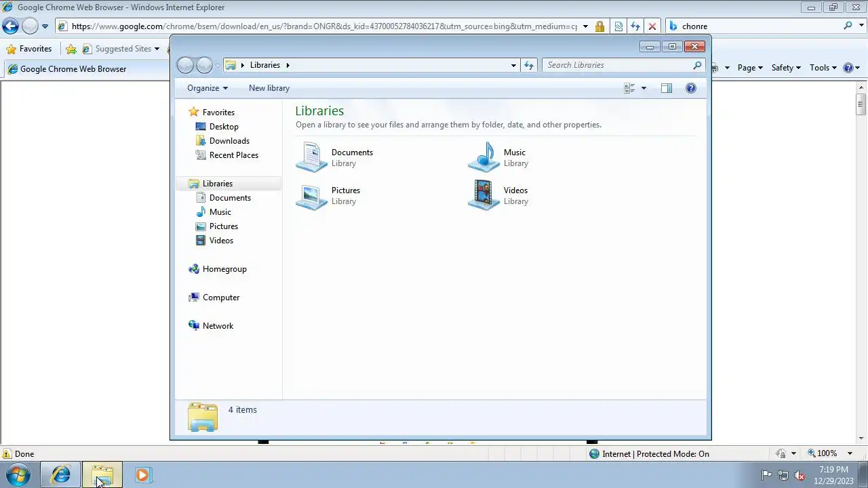Viewport: 868px width, 488px height.
Task: Click the compatibility view icon in IE
Action: (618, 26)
